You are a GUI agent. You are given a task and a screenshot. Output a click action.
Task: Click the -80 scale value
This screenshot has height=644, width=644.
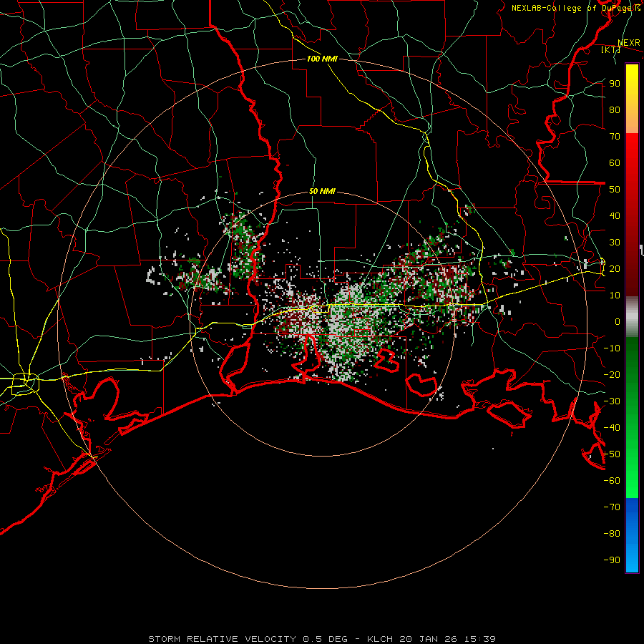tap(612, 534)
